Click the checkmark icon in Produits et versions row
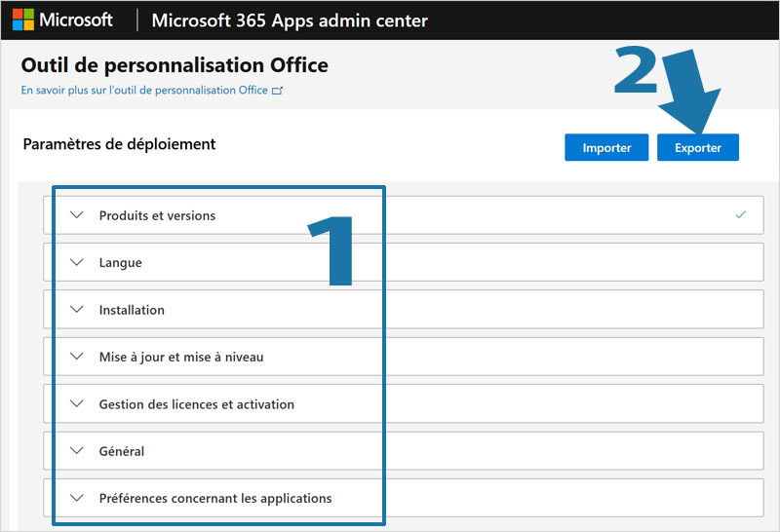780x532 pixels. pos(741,214)
